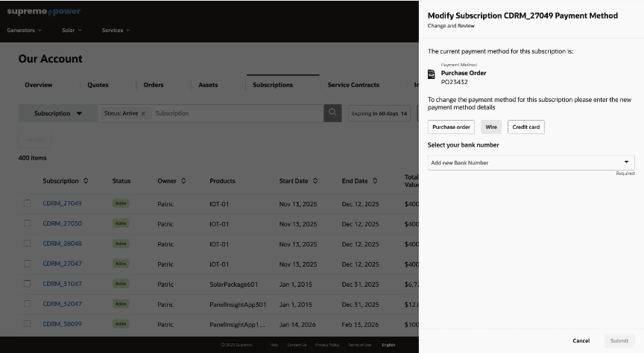
Task: Click the Contact Us footer link
Action: tap(297, 345)
